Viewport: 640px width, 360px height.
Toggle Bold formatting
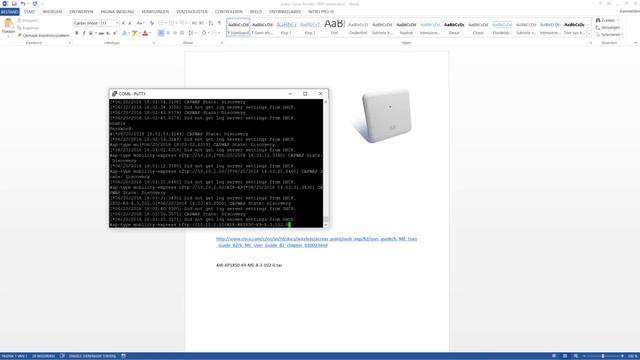tap(77, 33)
